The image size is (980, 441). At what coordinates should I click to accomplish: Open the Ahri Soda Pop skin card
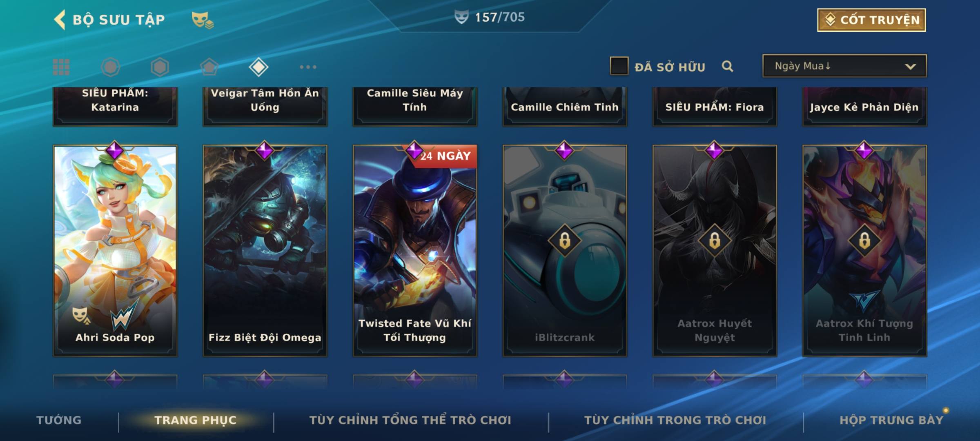115,251
